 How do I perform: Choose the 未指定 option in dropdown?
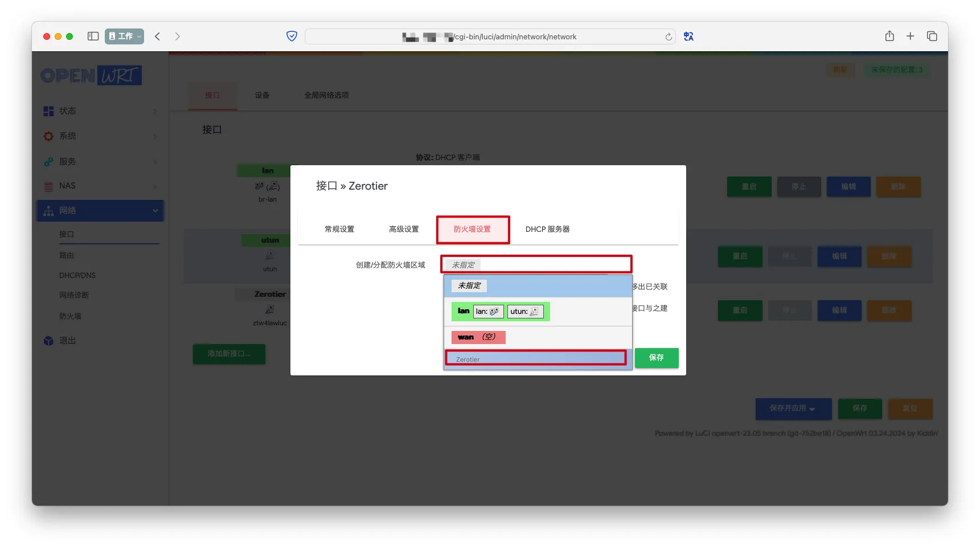click(469, 286)
